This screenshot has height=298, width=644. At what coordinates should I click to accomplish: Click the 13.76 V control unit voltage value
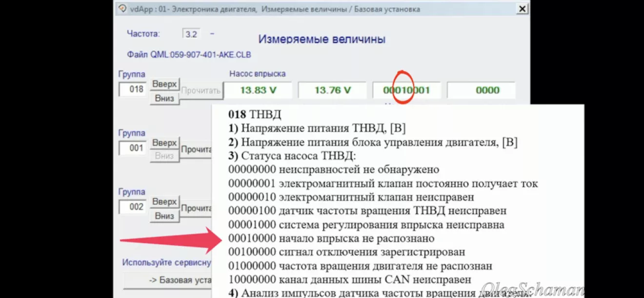[333, 90]
